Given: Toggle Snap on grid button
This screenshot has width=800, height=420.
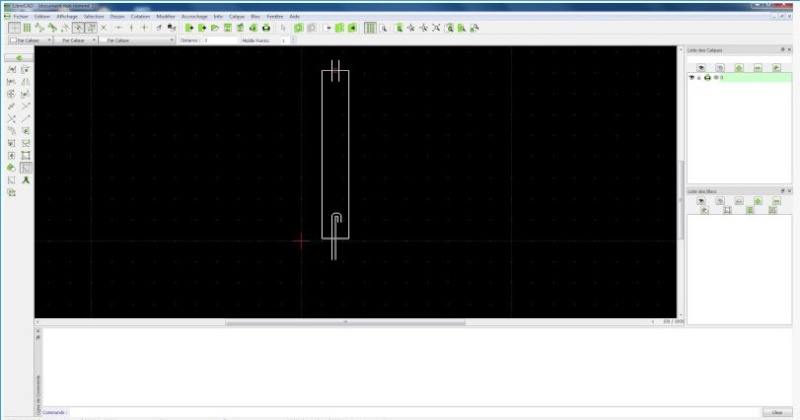Looking at the screenshot, I should (x=27, y=28).
